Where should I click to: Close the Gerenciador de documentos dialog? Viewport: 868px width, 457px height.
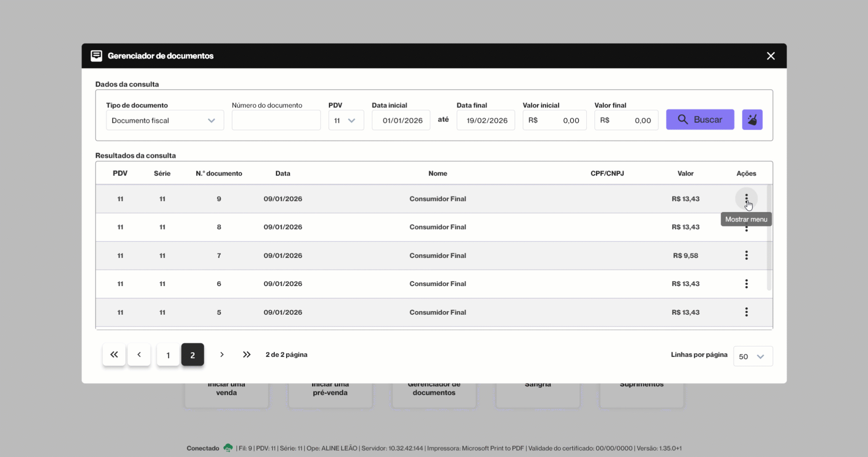point(770,56)
